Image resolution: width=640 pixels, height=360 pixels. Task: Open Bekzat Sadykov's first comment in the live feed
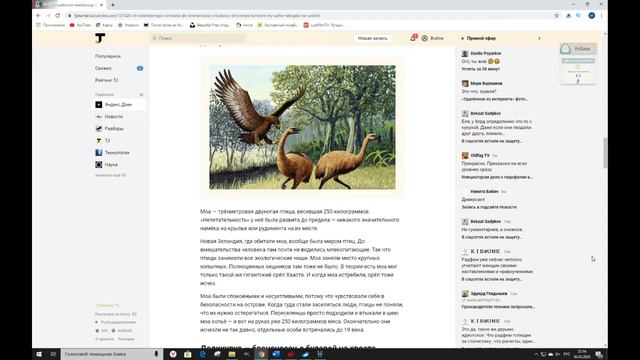click(x=497, y=127)
